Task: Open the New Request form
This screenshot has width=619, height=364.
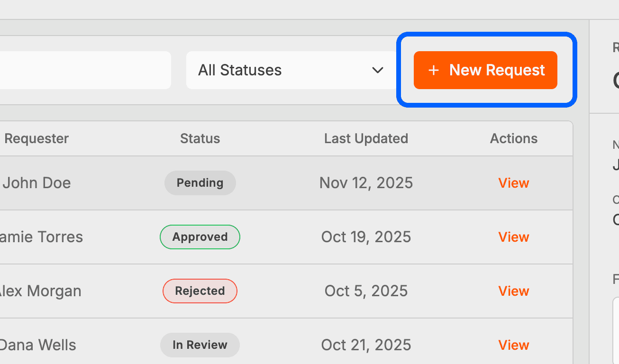Action: click(x=485, y=70)
